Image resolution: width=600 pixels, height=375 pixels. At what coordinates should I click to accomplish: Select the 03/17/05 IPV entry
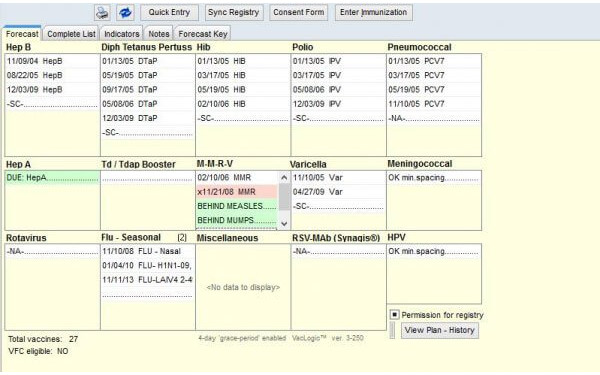tap(338, 75)
